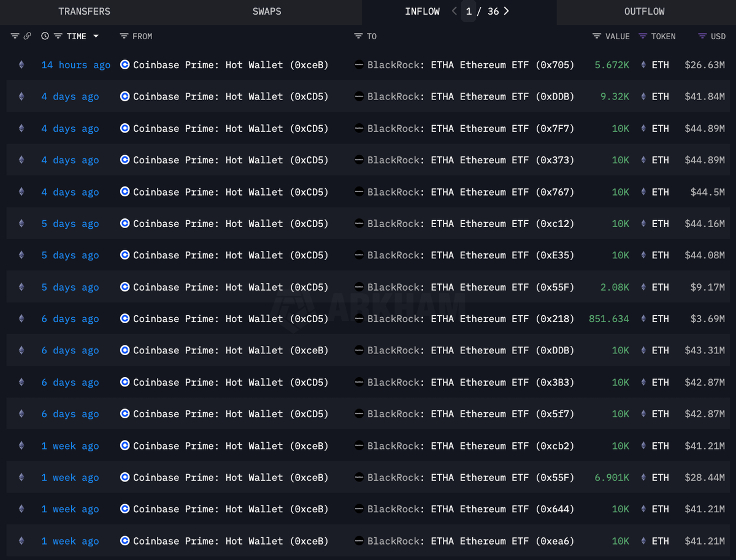Open the USD column filter
Viewport: 736px width, 560px height.
(x=702, y=36)
